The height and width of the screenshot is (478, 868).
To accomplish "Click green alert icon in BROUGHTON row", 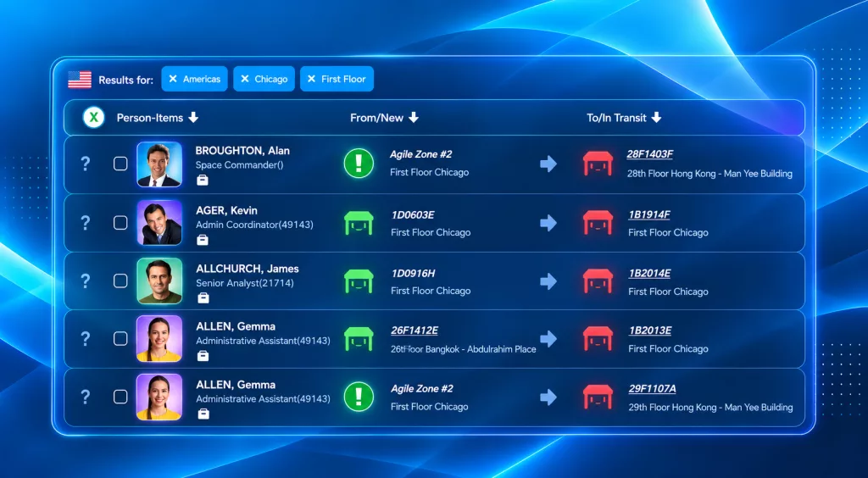I will 359,164.
